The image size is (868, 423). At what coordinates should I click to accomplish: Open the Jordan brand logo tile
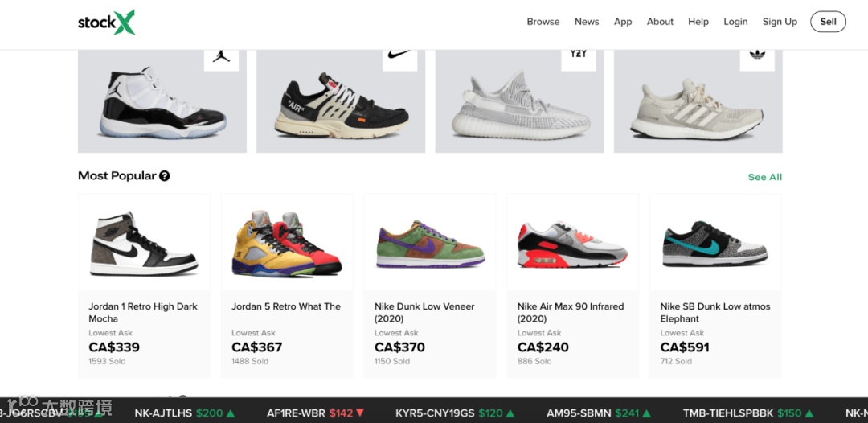[222, 60]
